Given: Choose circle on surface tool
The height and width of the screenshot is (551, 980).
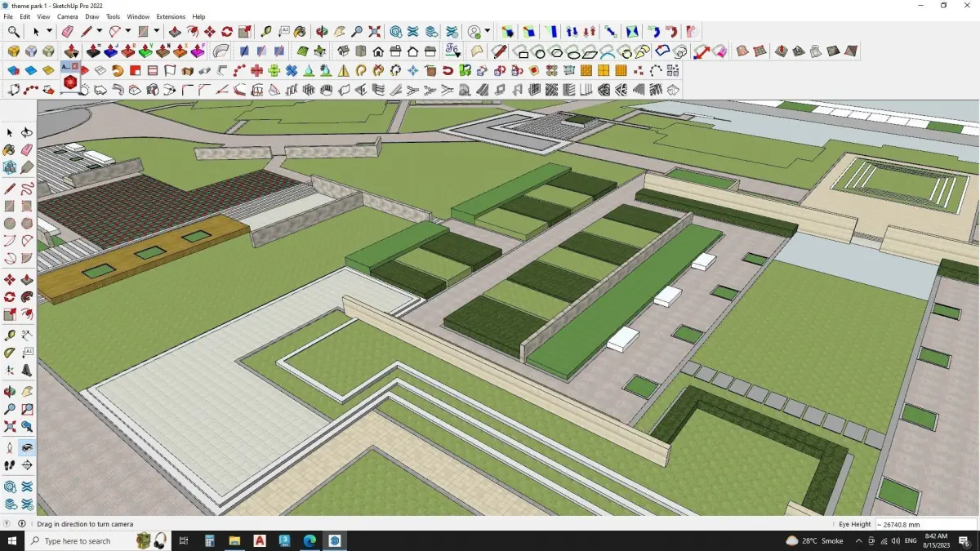Looking at the screenshot, I should [x=540, y=52].
